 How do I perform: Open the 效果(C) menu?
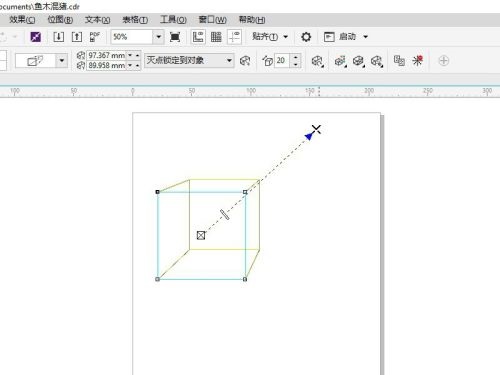[22, 20]
